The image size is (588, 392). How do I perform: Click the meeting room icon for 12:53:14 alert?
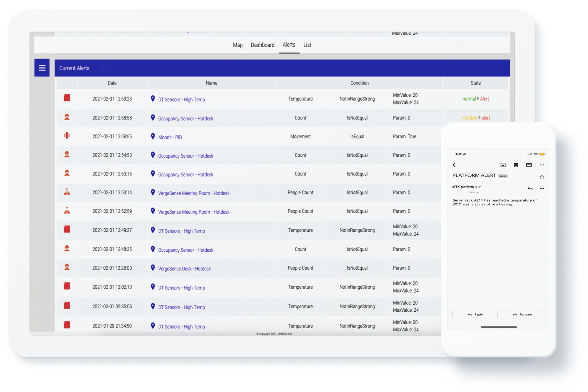pyautogui.click(x=67, y=192)
